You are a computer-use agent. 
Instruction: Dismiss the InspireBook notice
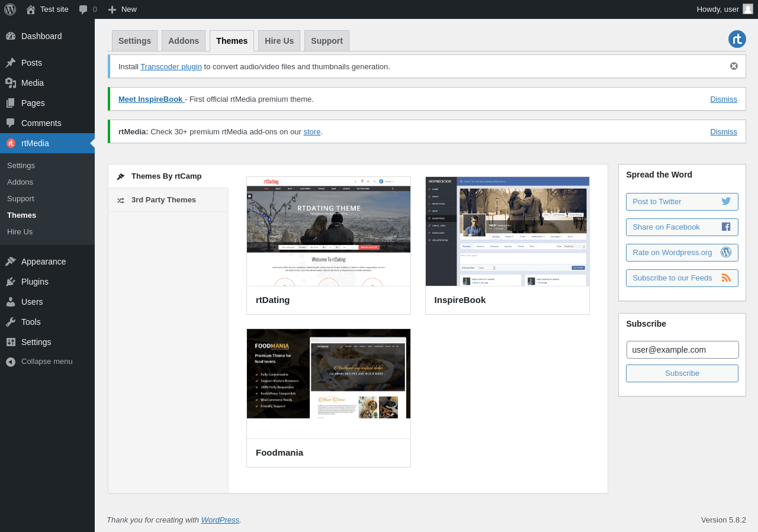point(724,99)
